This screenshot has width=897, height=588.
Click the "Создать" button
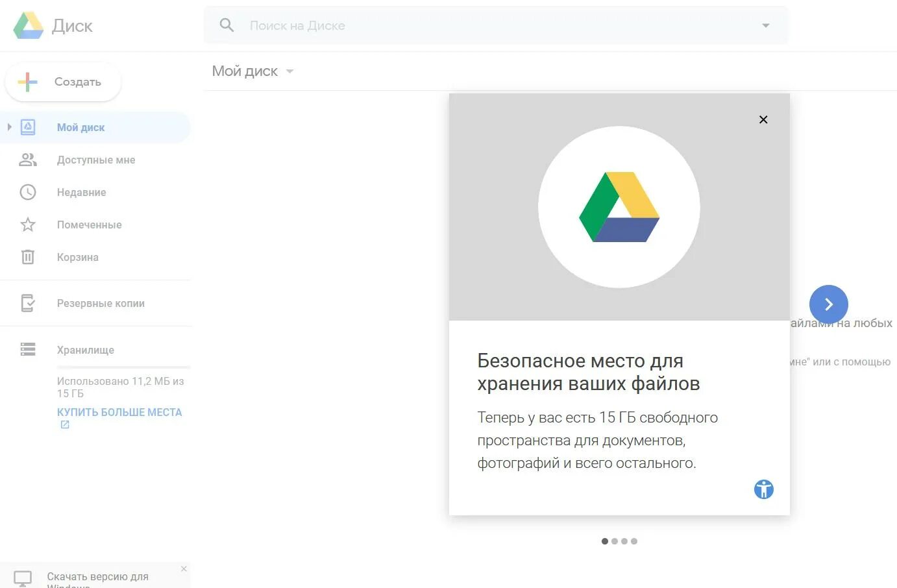[x=63, y=82]
